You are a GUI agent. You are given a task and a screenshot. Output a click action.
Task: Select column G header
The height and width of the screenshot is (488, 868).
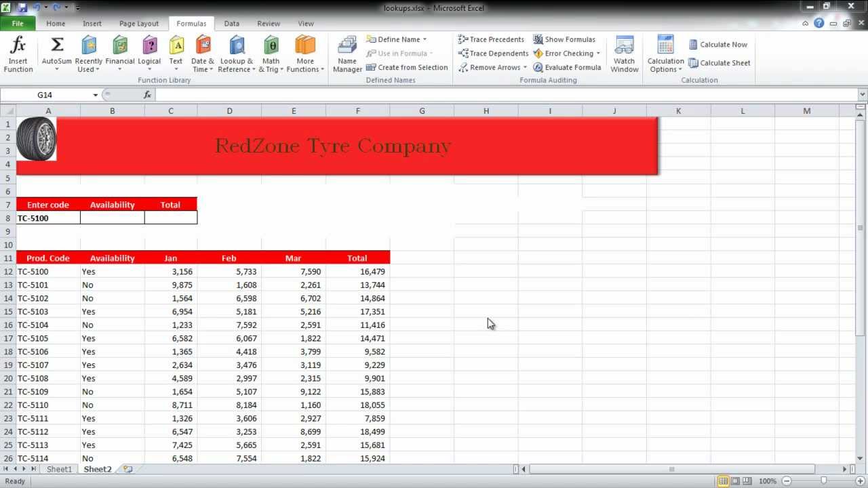tap(422, 110)
